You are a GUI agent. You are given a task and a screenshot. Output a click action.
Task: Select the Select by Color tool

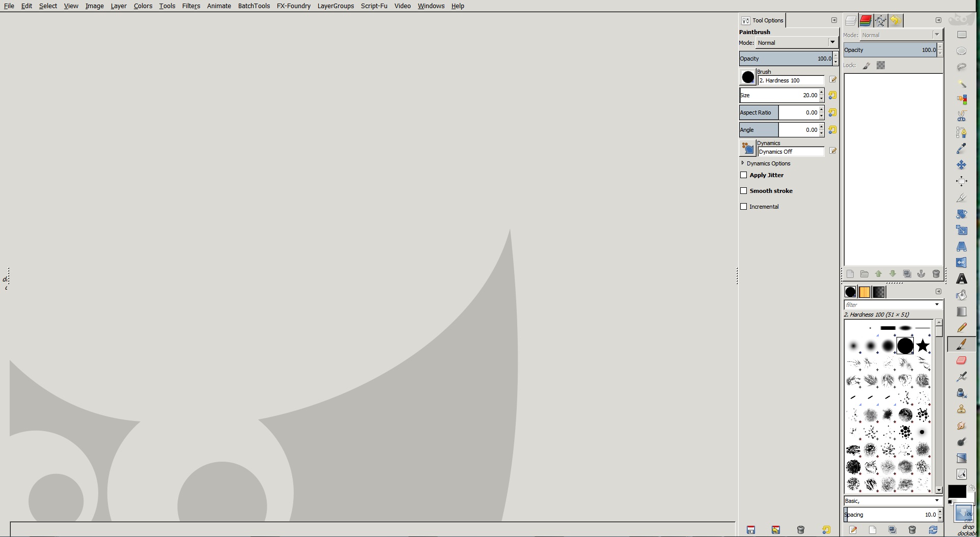coord(961,100)
